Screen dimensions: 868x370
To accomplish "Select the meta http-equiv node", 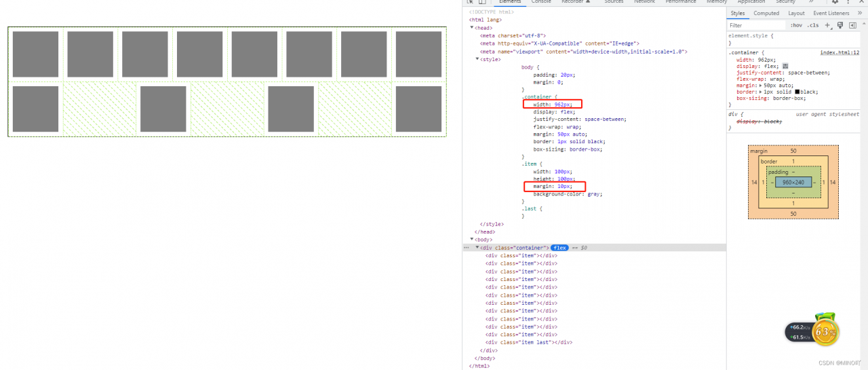I will (x=559, y=43).
